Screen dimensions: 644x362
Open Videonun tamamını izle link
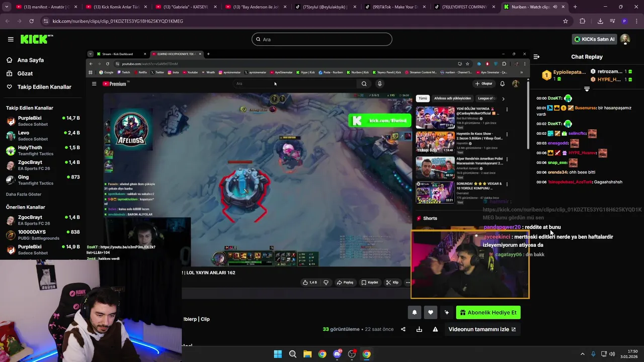click(x=482, y=329)
